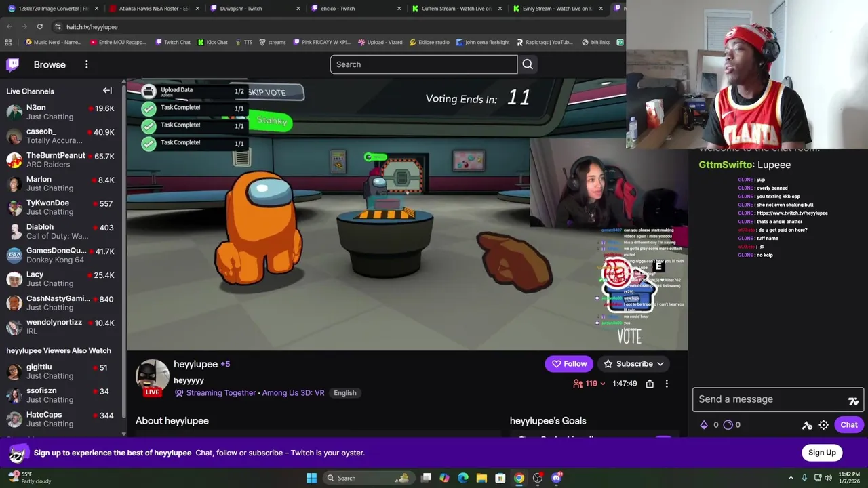Expand the Subscribe options dropdown
The width and height of the screenshot is (868, 488).
tap(660, 364)
